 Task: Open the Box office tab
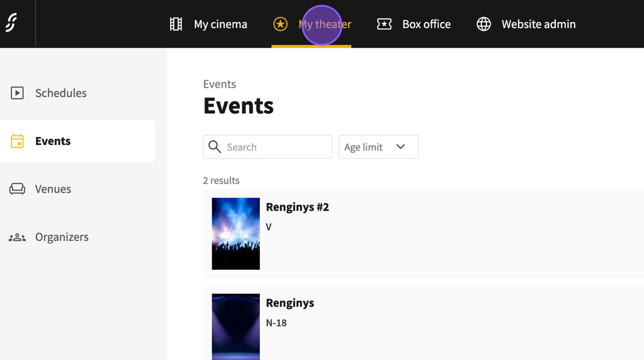point(426,24)
